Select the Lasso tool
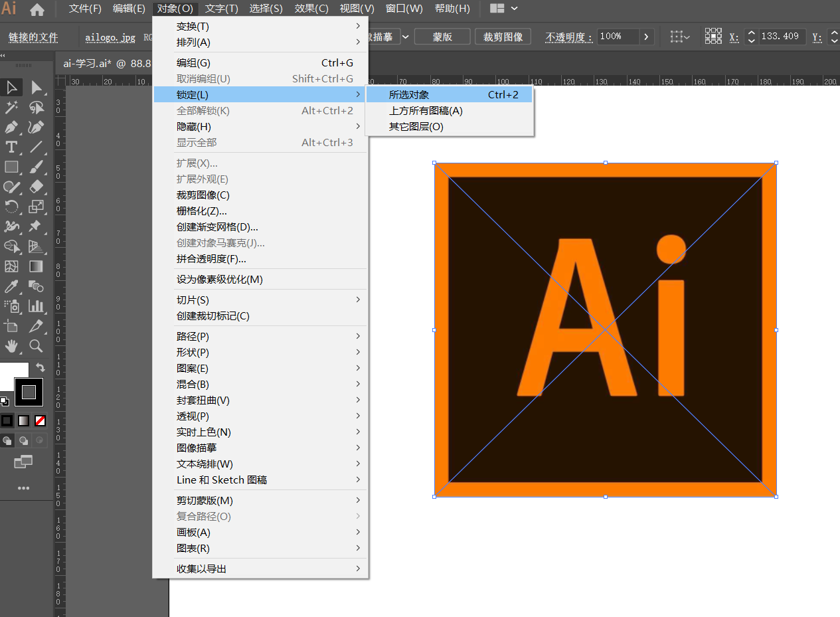Viewport: 840px width, 617px height. click(37, 107)
